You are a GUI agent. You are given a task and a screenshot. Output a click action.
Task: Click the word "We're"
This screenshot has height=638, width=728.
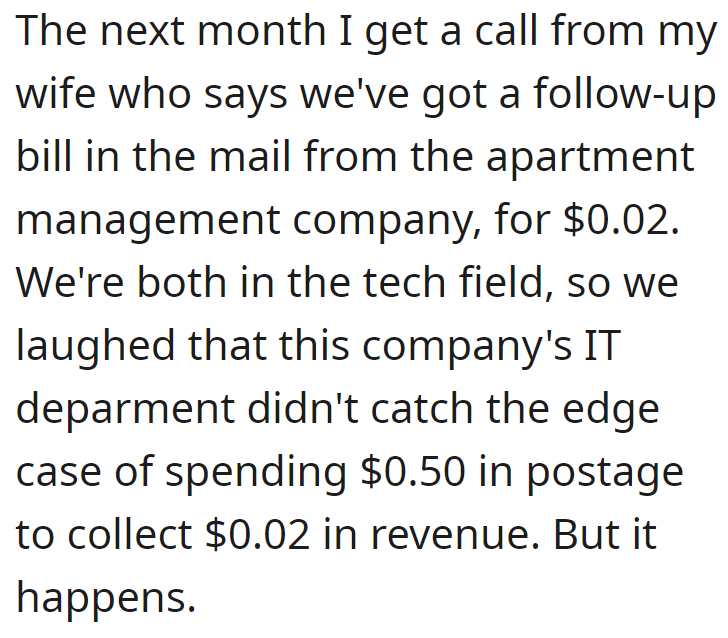pos(70,283)
